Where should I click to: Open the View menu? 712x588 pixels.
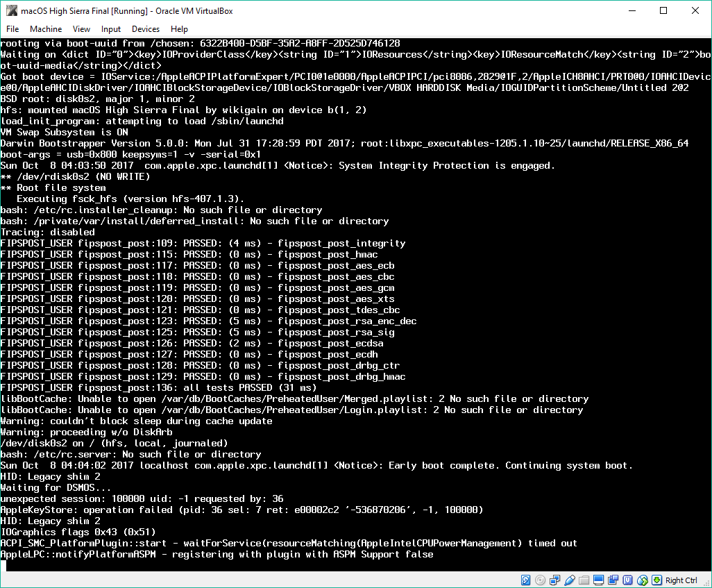pos(81,29)
